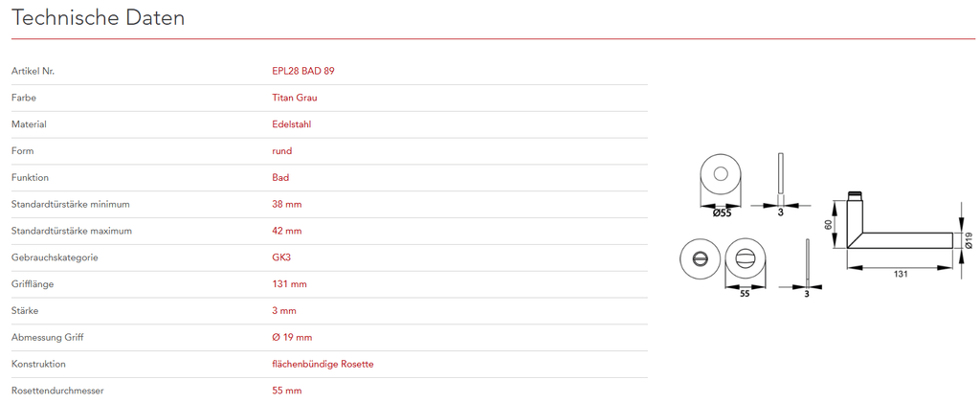Click the flächenbündige Rosette construction value
Image resolution: width=980 pixels, height=402 pixels.
[323, 364]
